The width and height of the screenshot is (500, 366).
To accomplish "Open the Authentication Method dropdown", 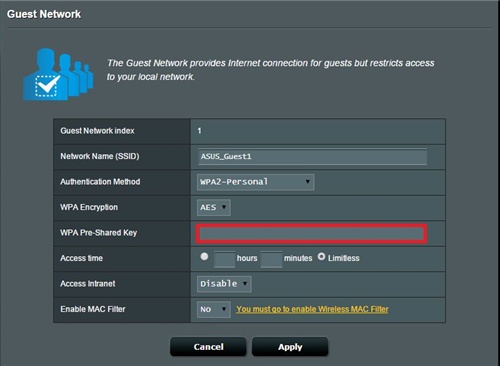I will 255,182.
